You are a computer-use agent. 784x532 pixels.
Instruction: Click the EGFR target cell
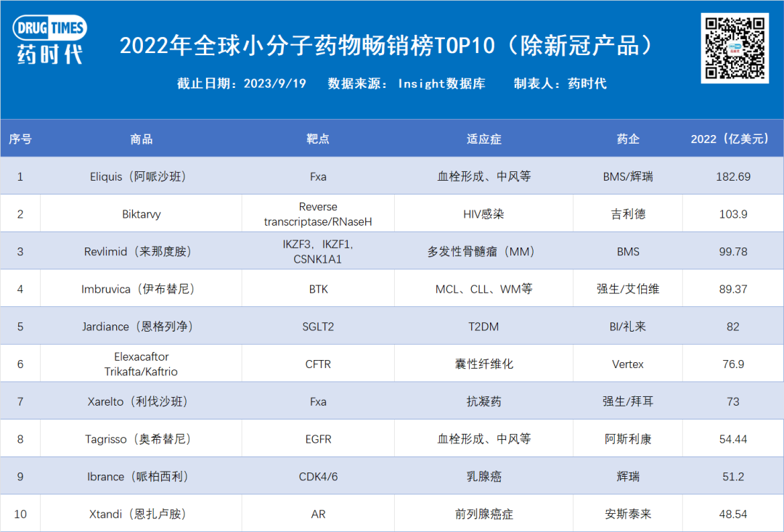[x=318, y=438]
